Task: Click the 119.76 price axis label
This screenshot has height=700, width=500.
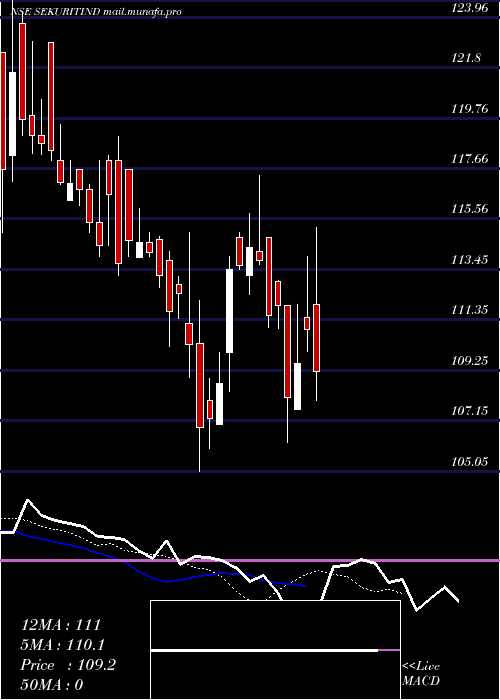Action: point(470,108)
